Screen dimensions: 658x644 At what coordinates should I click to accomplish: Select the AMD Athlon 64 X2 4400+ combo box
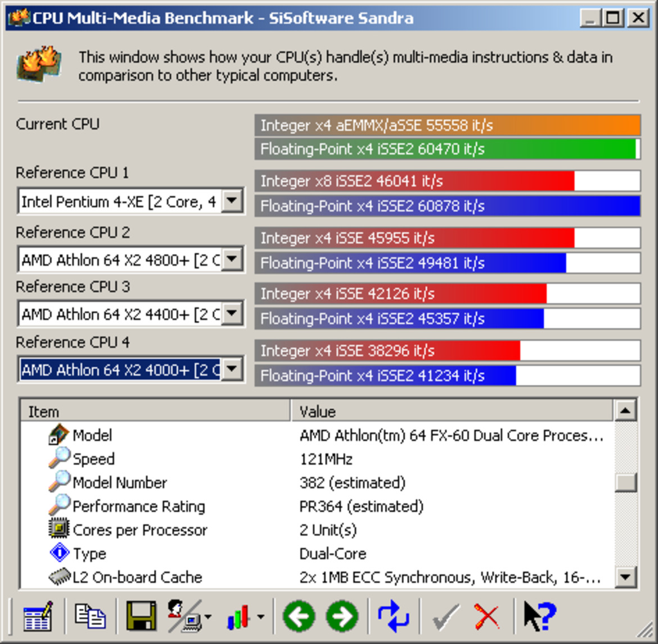point(130,313)
